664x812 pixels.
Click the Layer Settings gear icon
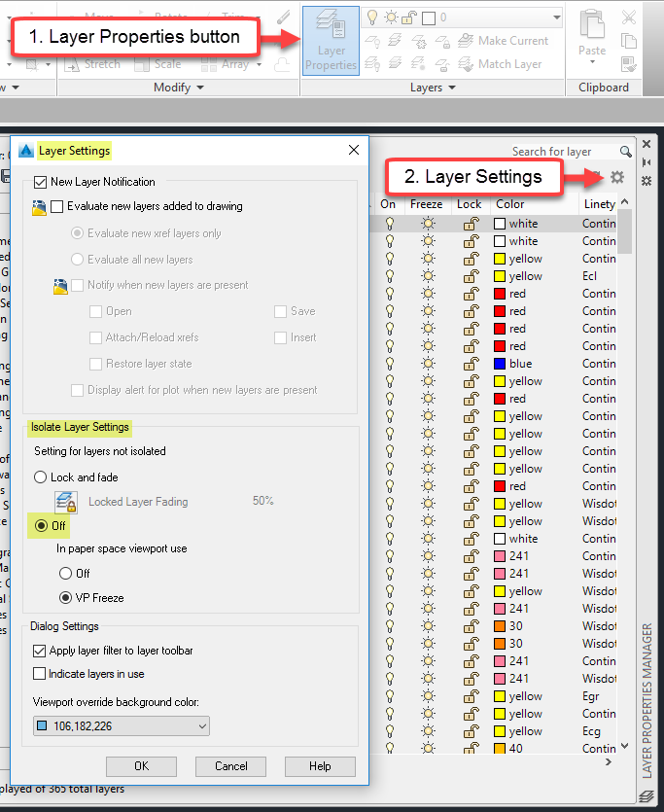pos(617,178)
